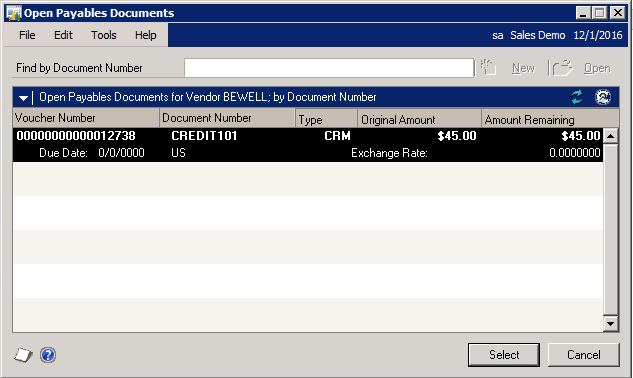Click the Sales Demo company name
This screenshot has width=633, height=378.
pyautogui.click(x=537, y=36)
